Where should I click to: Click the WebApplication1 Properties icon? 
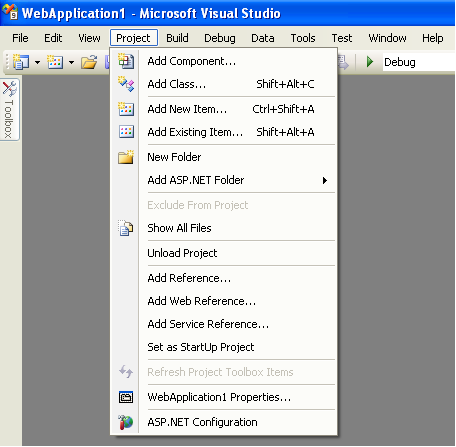[126, 397]
